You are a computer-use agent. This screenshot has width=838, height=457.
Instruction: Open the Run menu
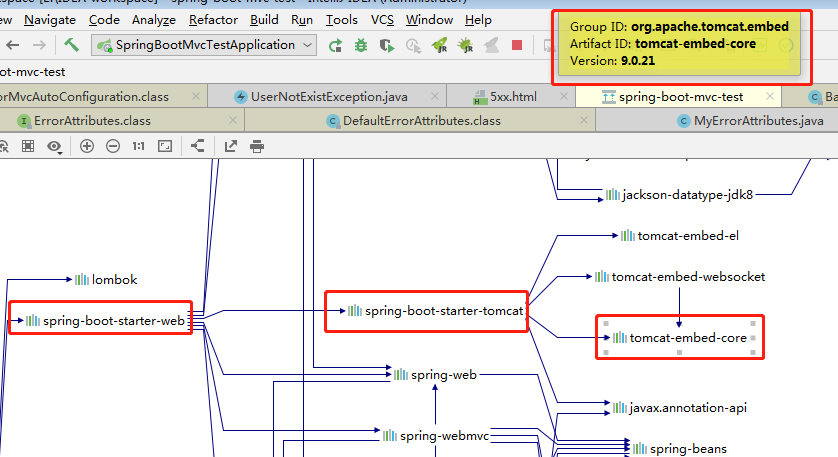302,20
